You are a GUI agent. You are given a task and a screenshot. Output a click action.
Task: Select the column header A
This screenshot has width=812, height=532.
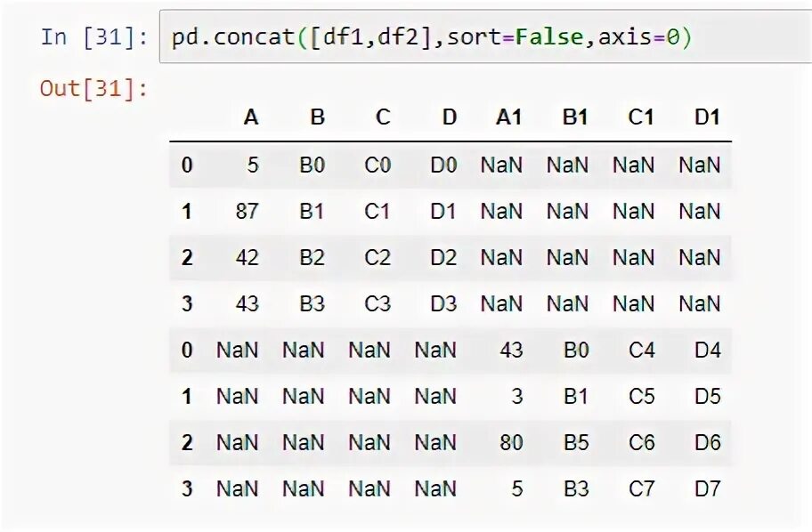[x=250, y=117]
